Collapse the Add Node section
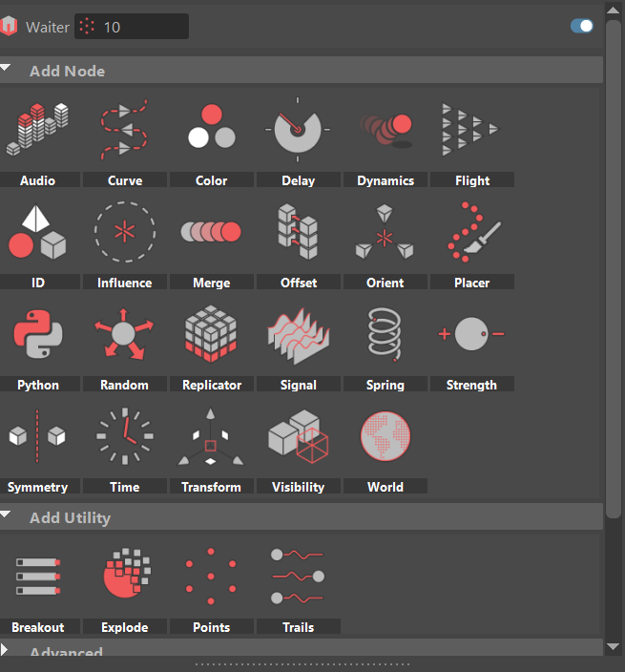The width and height of the screenshot is (625, 672). click(x=7, y=70)
